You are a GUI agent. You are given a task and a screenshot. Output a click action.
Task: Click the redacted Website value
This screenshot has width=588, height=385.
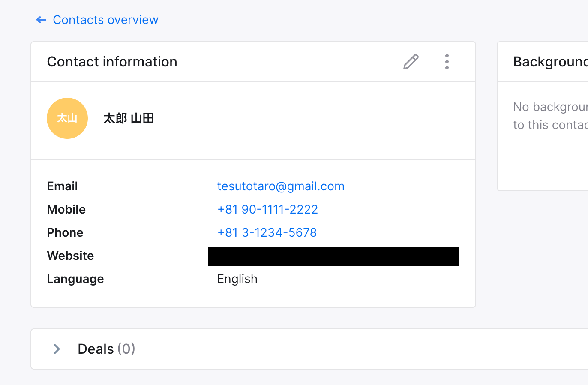(333, 256)
